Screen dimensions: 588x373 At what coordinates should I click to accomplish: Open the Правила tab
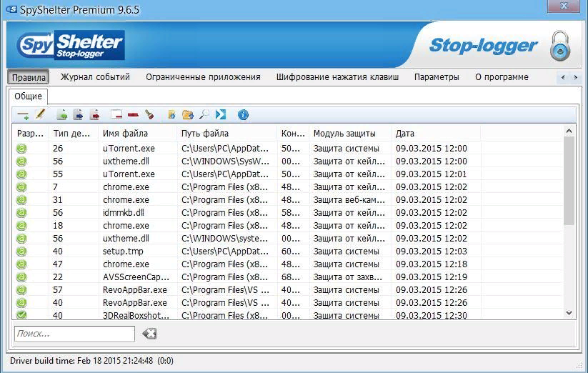[29, 77]
